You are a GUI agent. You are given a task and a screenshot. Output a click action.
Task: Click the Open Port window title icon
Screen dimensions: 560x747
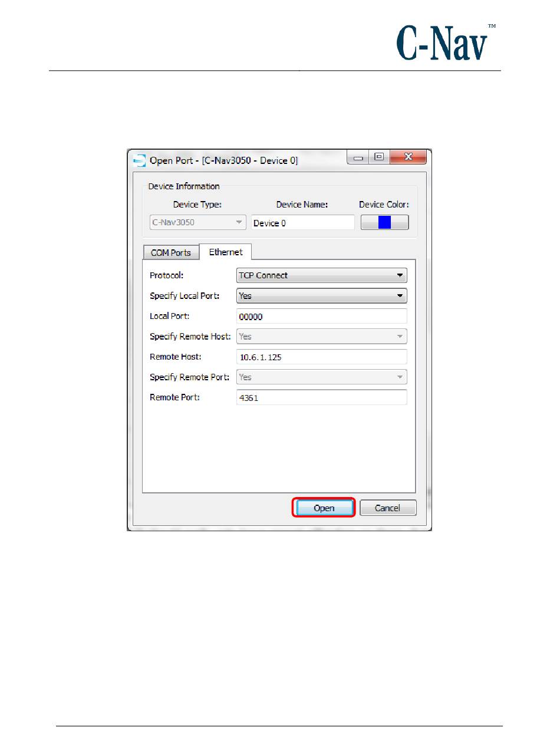tap(139, 160)
